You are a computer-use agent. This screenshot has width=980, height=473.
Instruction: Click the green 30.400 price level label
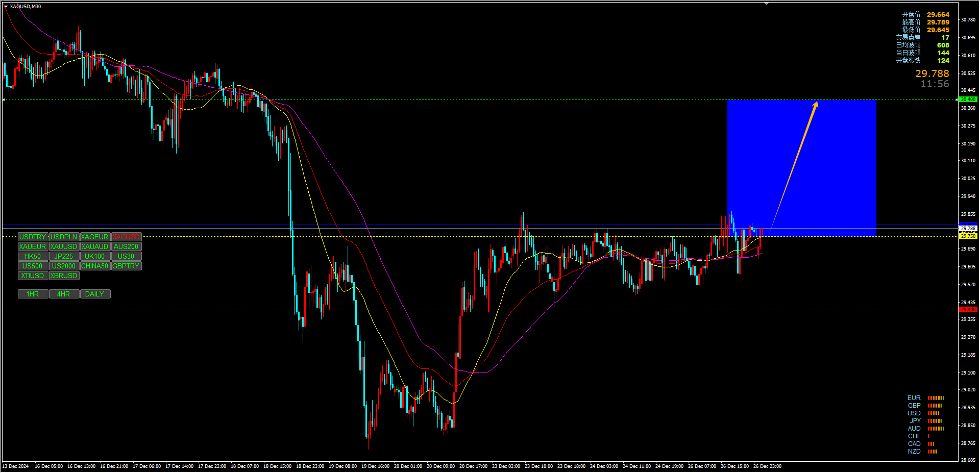968,99
